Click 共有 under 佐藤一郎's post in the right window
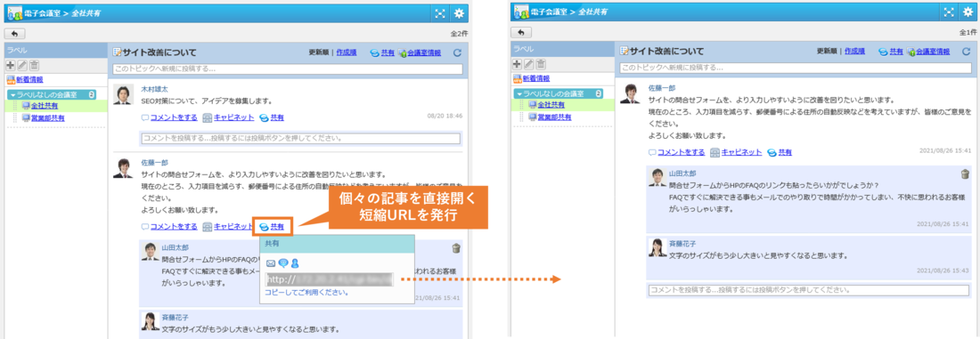Image resolution: width=980 pixels, height=339 pixels. click(785, 152)
